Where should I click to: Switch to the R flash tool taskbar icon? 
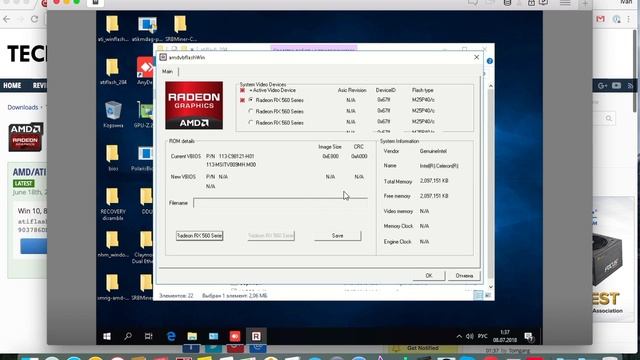tap(256, 336)
